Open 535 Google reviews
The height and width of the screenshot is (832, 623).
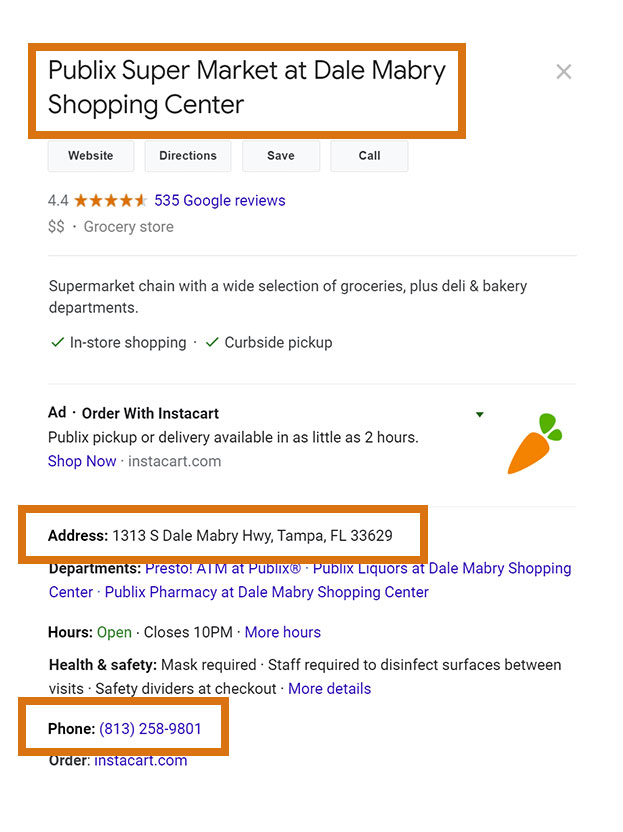pyautogui.click(x=220, y=201)
